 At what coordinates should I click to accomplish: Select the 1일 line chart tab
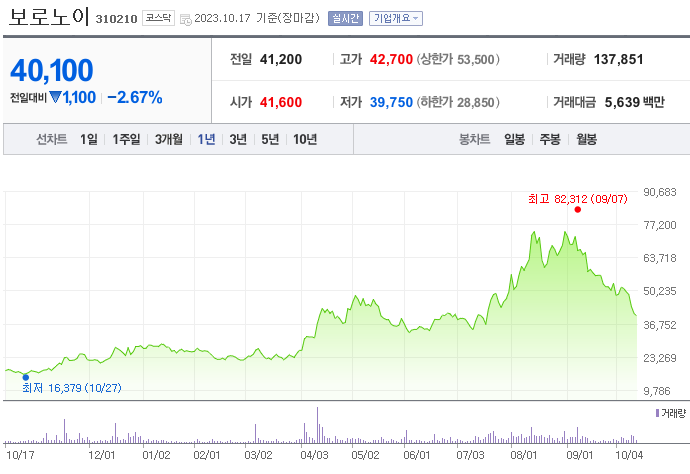[88, 140]
